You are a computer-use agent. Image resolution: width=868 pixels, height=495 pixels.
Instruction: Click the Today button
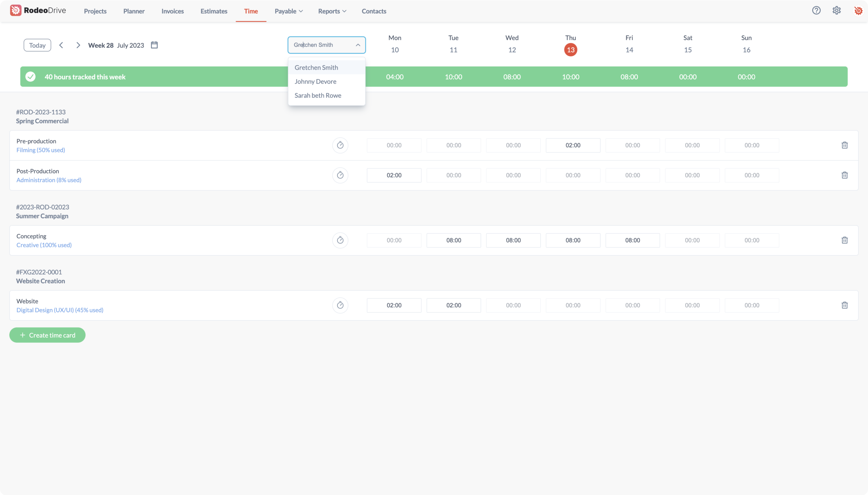[37, 45]
